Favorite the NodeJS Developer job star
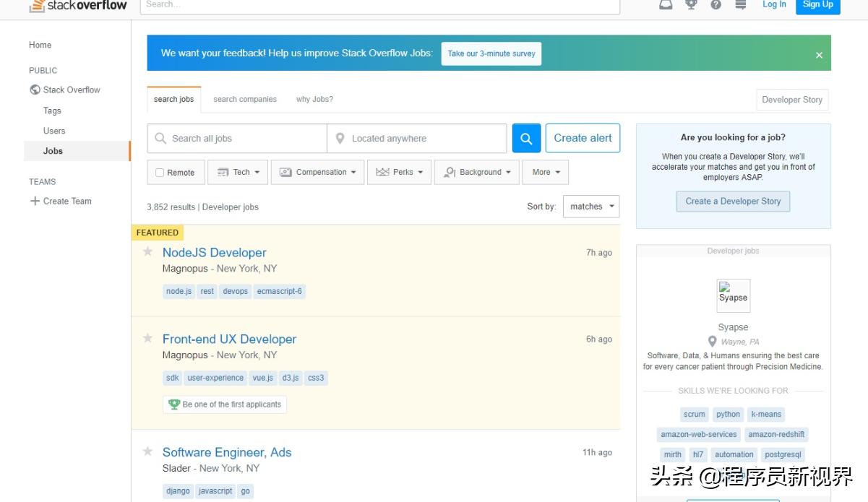This screenshot has width=868, height=502. pos(147,251)
